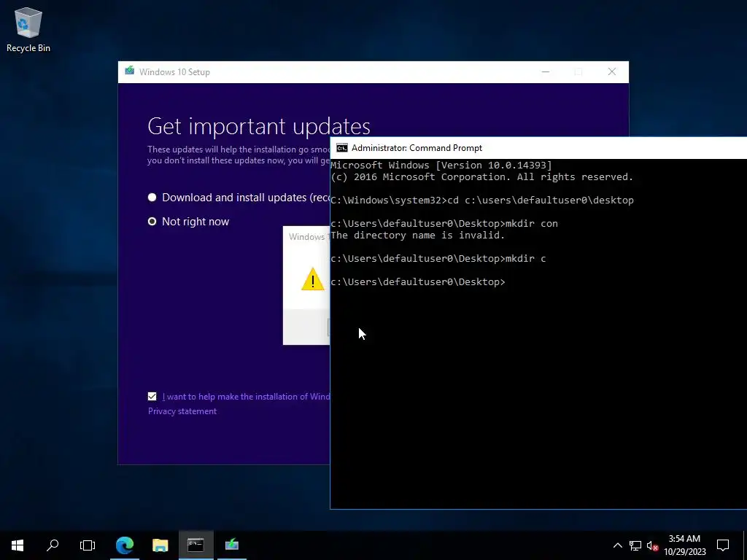Click the cd defaultuser0 desktop command line

(x=482, y=200)
